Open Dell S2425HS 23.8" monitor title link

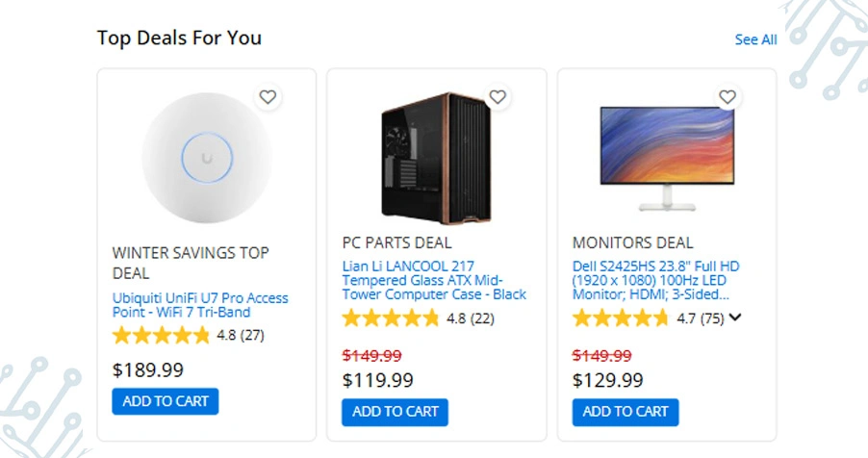click(656, 280)
